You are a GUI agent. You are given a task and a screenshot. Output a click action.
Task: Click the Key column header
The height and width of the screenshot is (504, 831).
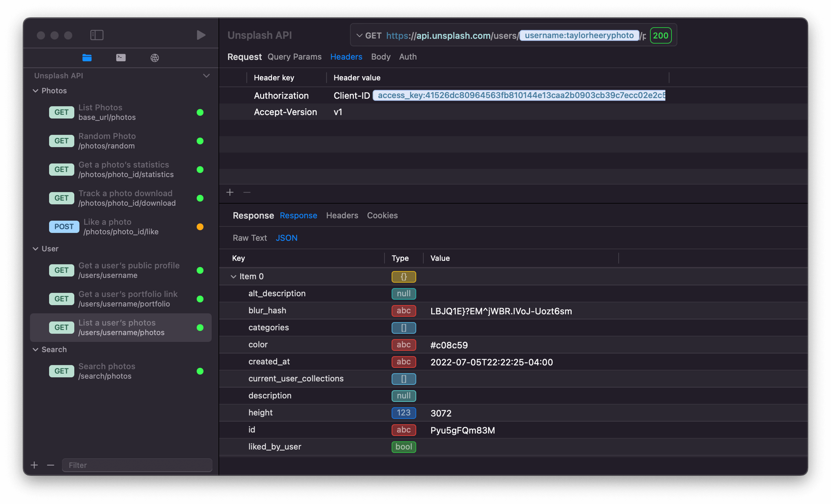point(238,258)
